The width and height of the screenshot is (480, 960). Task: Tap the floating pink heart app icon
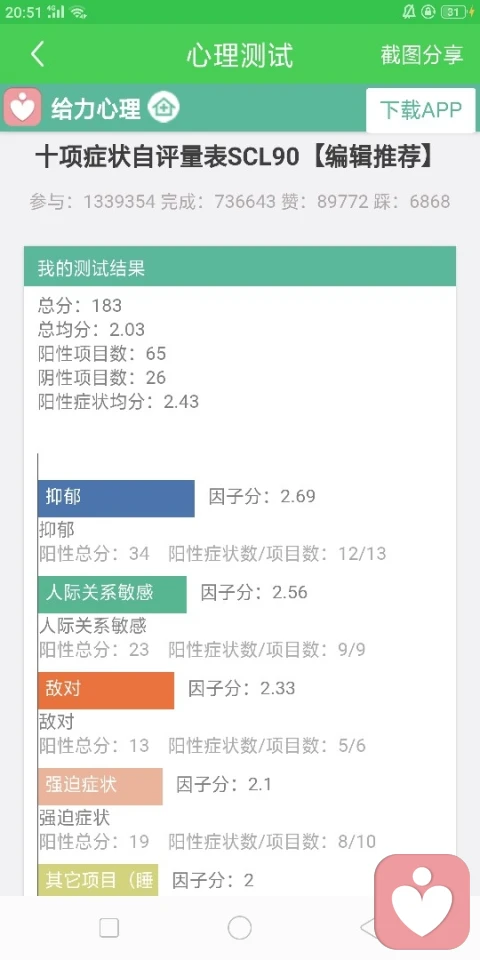pos(422,901)
